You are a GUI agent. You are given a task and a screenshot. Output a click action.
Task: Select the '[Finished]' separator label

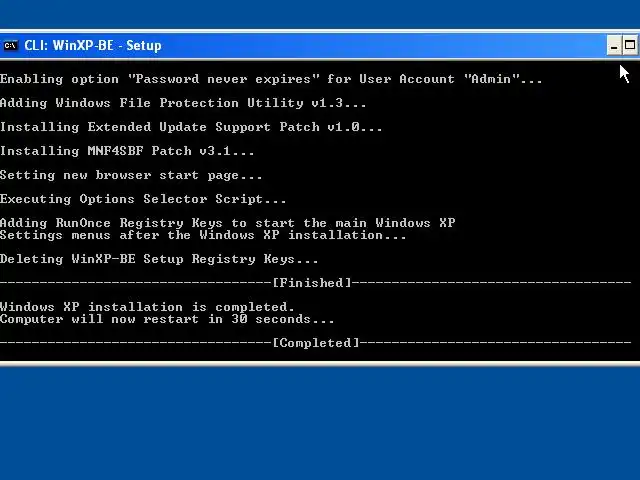coord(312,283)
